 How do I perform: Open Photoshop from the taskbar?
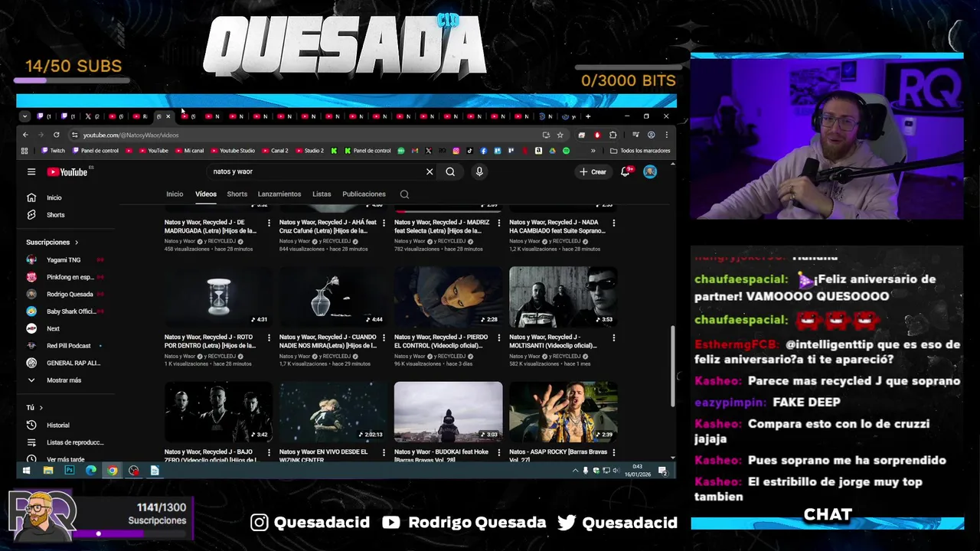pyautogui.click(x=69, y=471)
